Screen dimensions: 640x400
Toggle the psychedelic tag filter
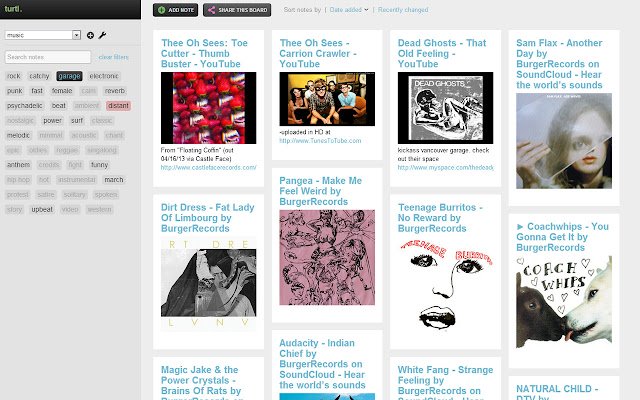[x=24, y=106]
